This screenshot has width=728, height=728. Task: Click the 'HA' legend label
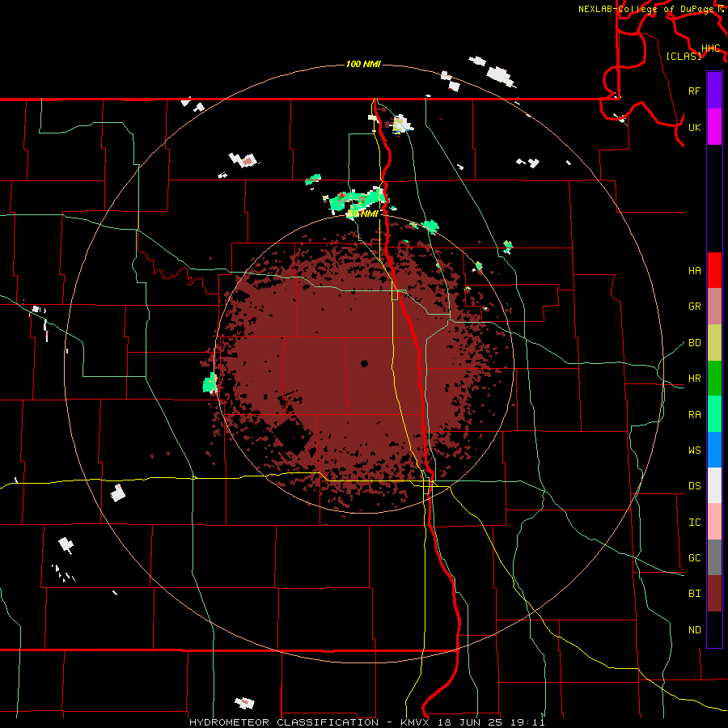[x=695, y=271]
